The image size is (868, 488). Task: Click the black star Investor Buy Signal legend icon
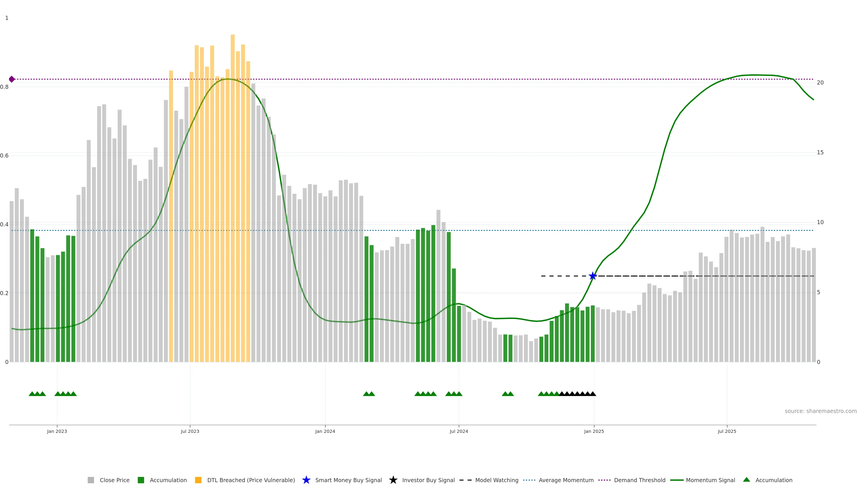(x=393, y=480)
